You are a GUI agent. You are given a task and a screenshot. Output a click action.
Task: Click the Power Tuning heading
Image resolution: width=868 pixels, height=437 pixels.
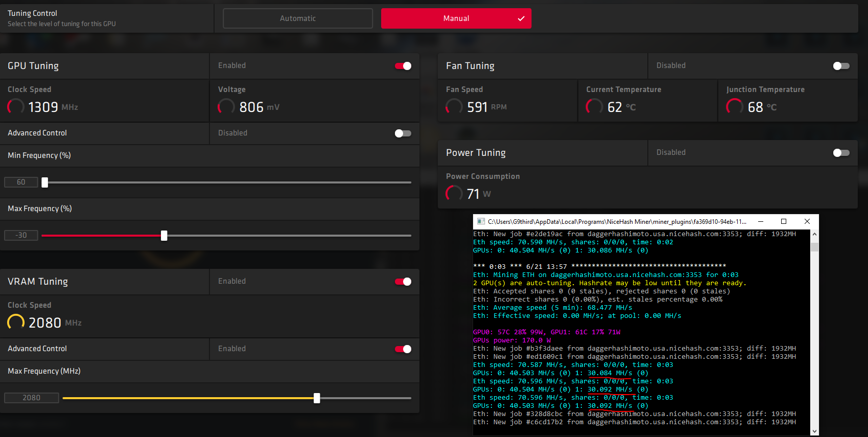[x=476, y=153]
